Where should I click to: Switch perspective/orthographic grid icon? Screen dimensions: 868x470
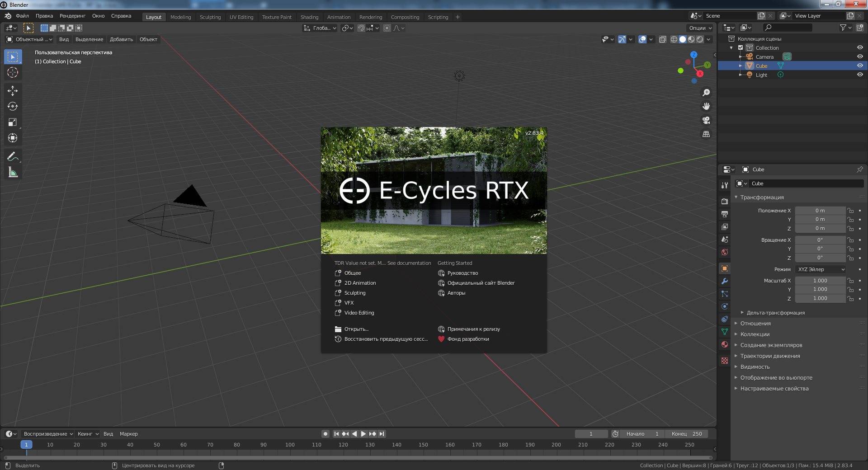point(706,134)
